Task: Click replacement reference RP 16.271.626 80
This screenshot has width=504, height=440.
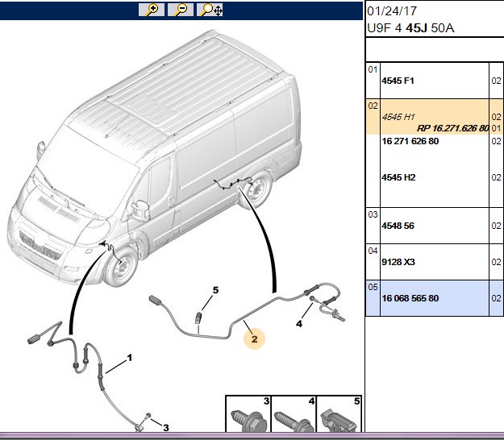Action: [x=452, y=128]
